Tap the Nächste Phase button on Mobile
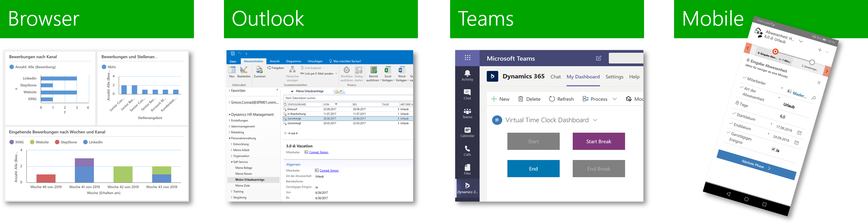 (x=756, y=165)
